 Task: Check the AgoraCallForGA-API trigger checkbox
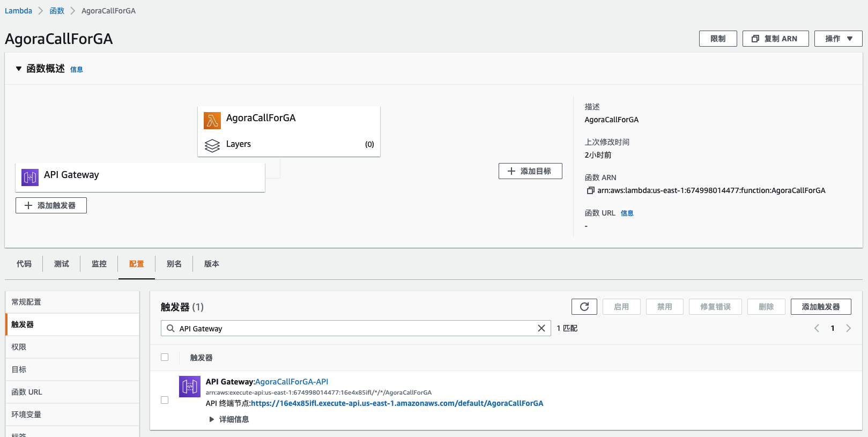click(x=165, y=400)
